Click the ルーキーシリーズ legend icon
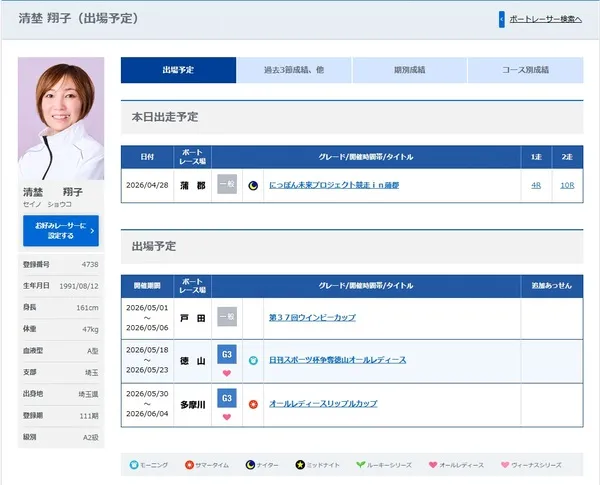 tap(360, 465)
